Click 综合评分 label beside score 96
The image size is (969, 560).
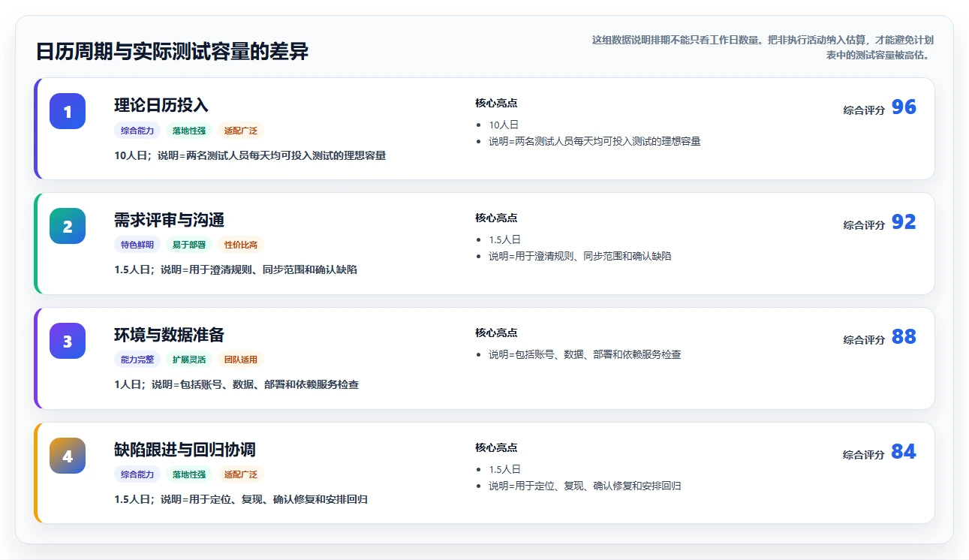(x=864, y=110)
